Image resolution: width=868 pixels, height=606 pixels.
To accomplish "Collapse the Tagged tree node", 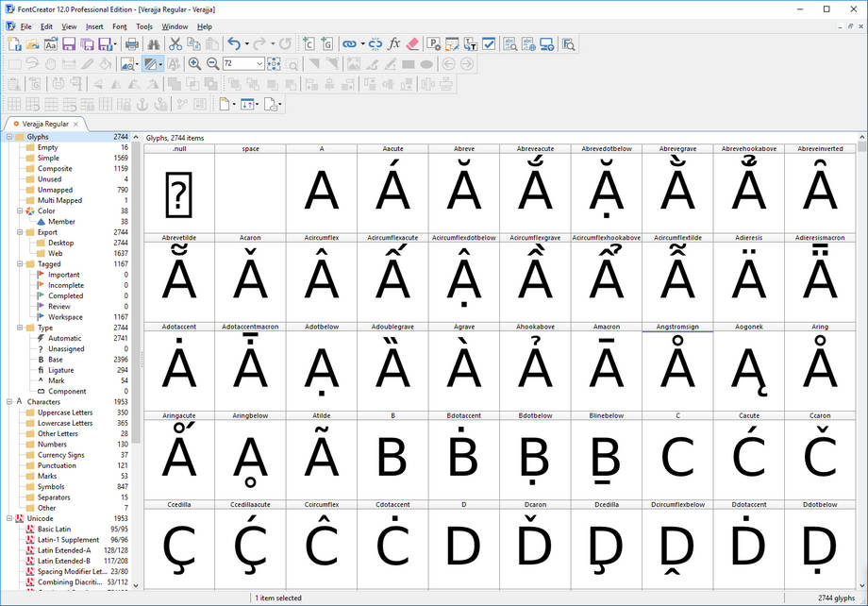I will coord(20,264).
